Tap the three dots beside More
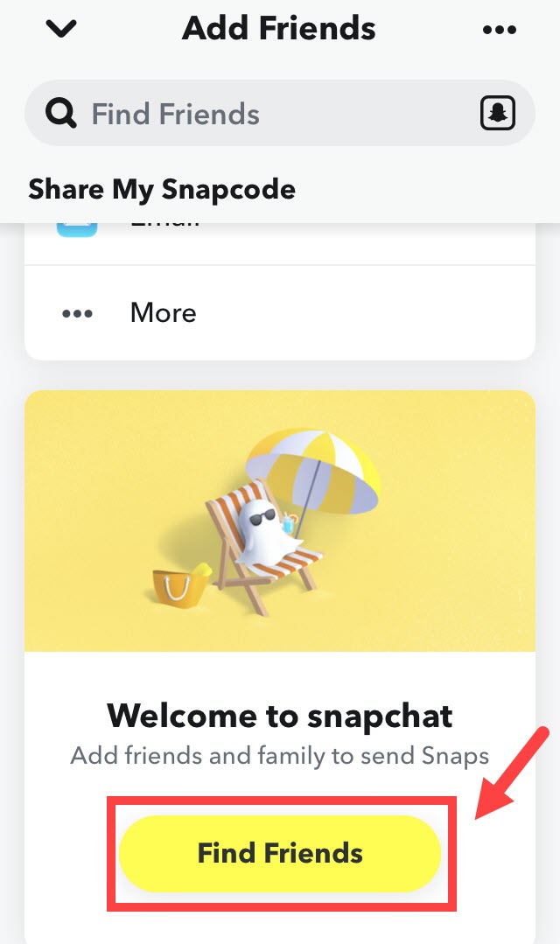This screenshot has width=560, height=944. 78,313
